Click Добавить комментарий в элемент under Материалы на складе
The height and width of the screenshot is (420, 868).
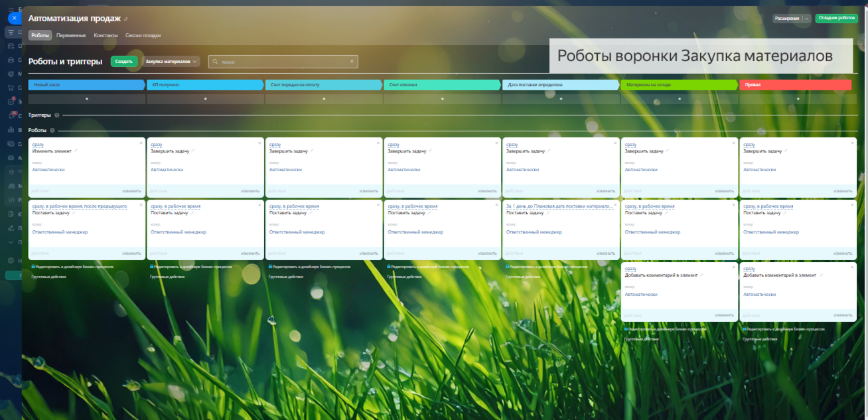point(661,275)
